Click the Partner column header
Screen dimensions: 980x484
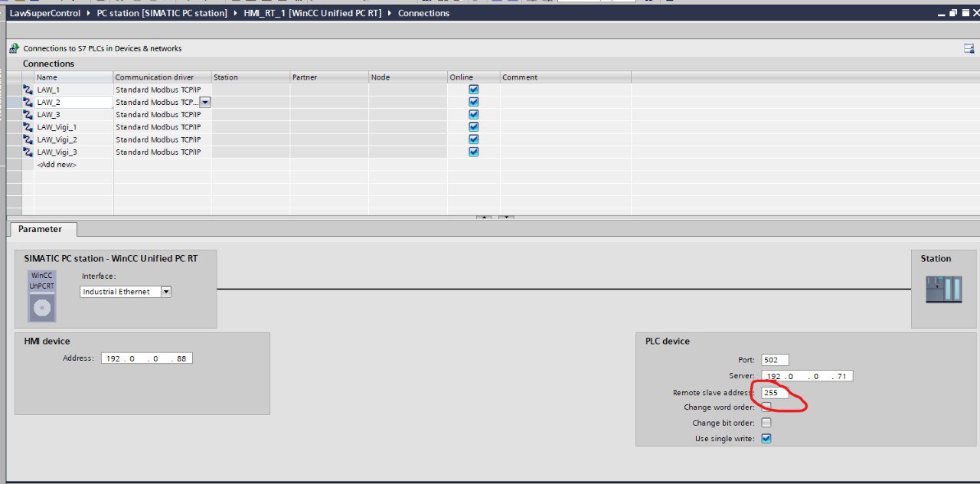pos(329,77)
